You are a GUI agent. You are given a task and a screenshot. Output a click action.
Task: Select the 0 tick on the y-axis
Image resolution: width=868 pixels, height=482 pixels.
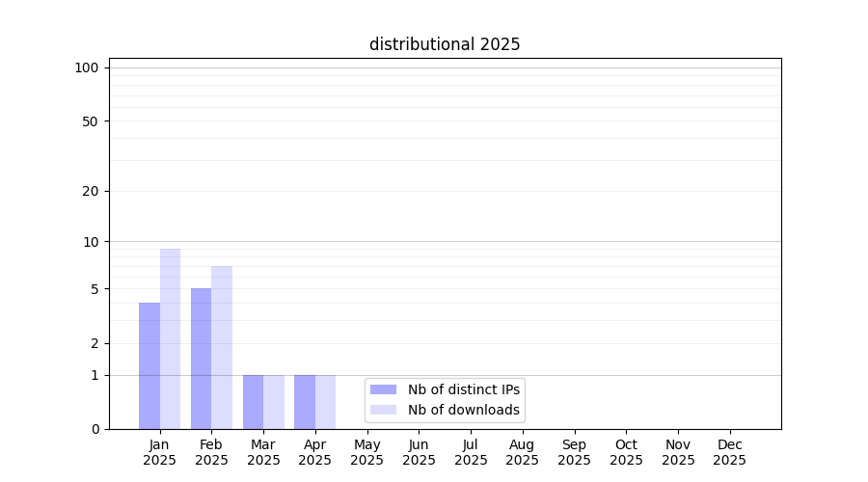pos(95,429)
